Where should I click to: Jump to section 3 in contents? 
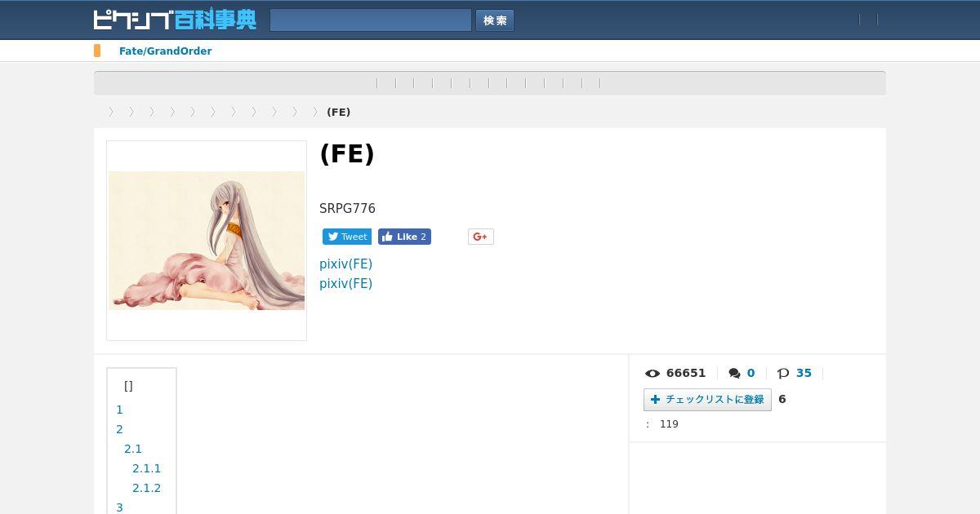coord(119,507)
